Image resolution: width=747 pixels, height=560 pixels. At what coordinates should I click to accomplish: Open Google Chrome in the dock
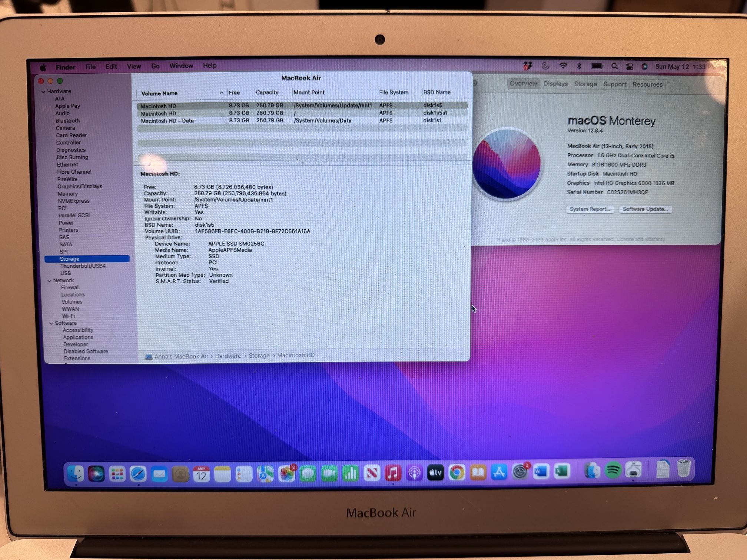pyautogui.click(x=457, y=473)
